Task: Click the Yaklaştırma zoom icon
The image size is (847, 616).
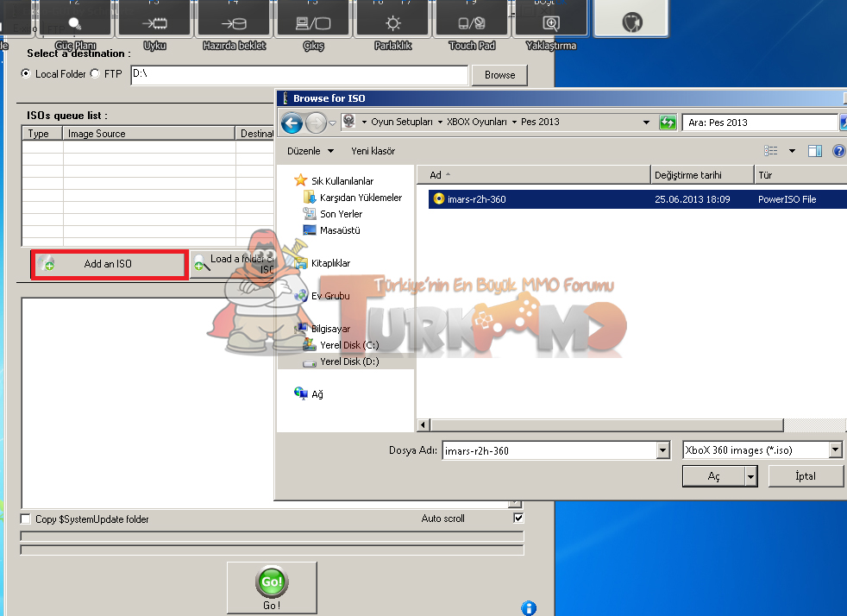Action: [x=551, y=23]
